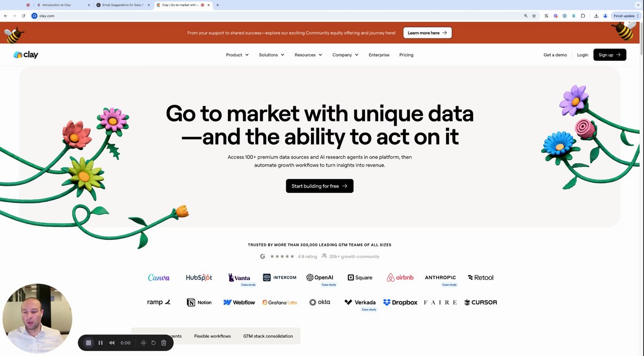Expand the Solutions dropdown menu

click(x=272, y=55)
